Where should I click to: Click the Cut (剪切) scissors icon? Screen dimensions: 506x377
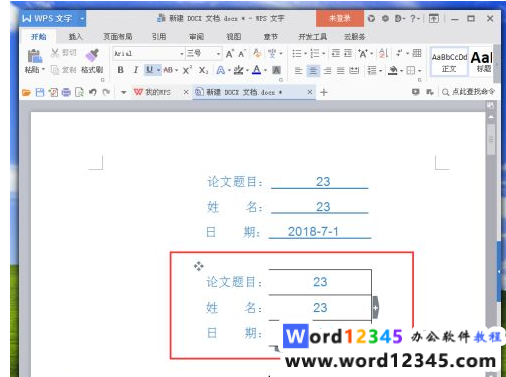55,53
